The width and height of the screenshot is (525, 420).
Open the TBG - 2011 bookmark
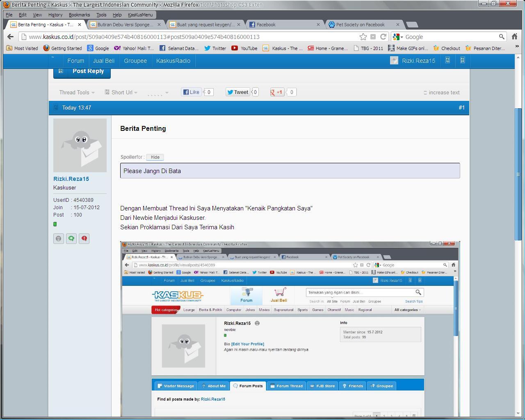368,48
